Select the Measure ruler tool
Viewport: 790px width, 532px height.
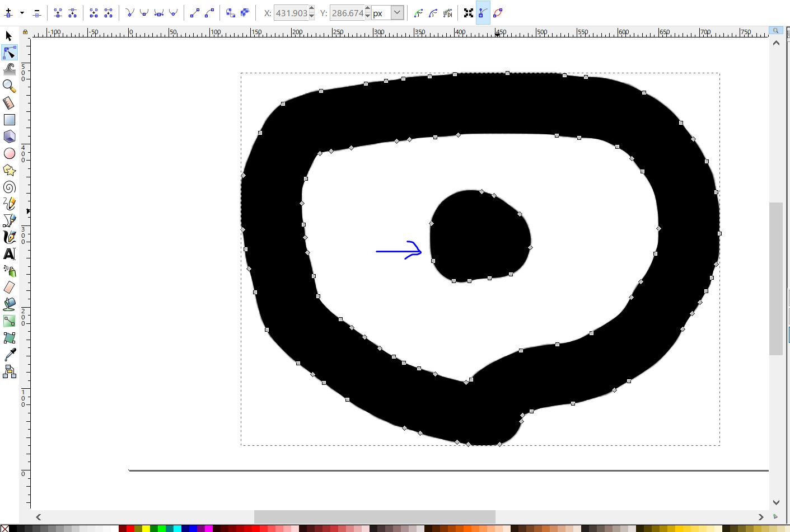tap(9, 103)
